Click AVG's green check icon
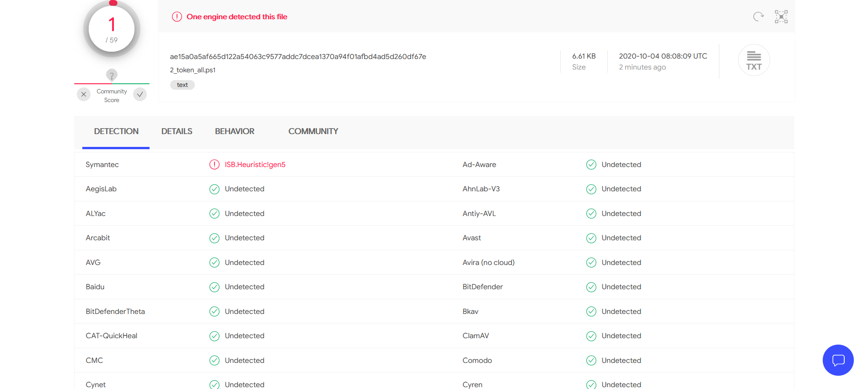868x389 pixels. pos(214,263)
